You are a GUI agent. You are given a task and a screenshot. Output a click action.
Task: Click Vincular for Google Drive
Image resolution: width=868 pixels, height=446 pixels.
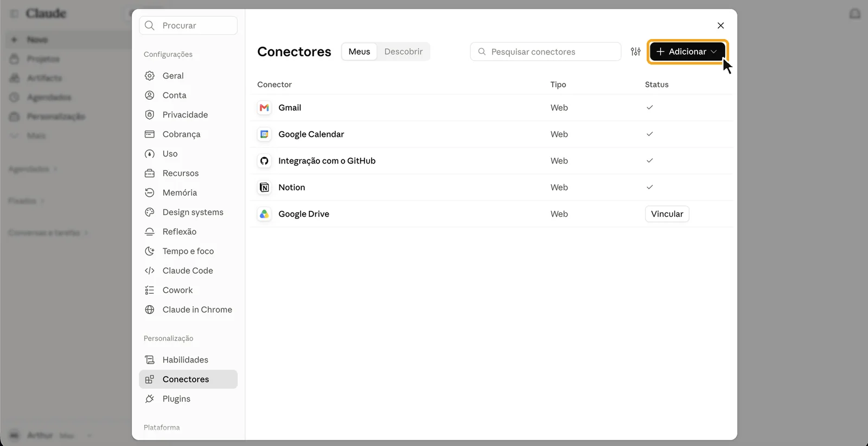click(667, 214)
